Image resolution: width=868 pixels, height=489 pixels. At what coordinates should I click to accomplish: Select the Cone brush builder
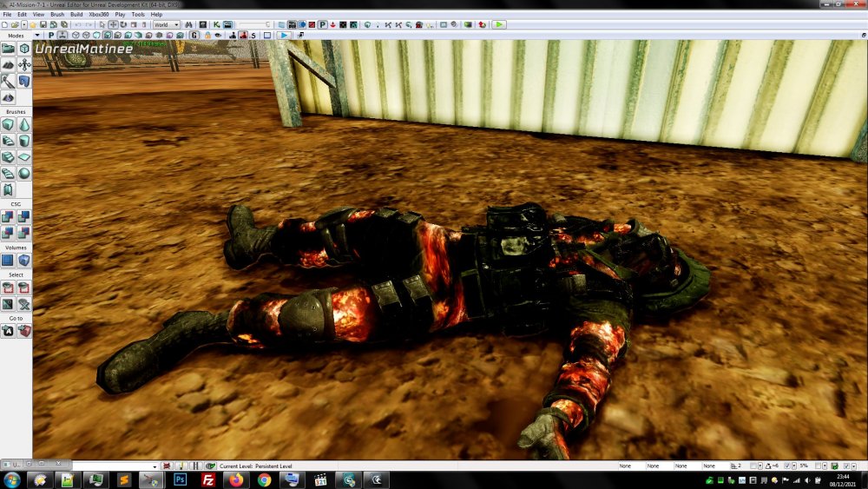[24, 124]
